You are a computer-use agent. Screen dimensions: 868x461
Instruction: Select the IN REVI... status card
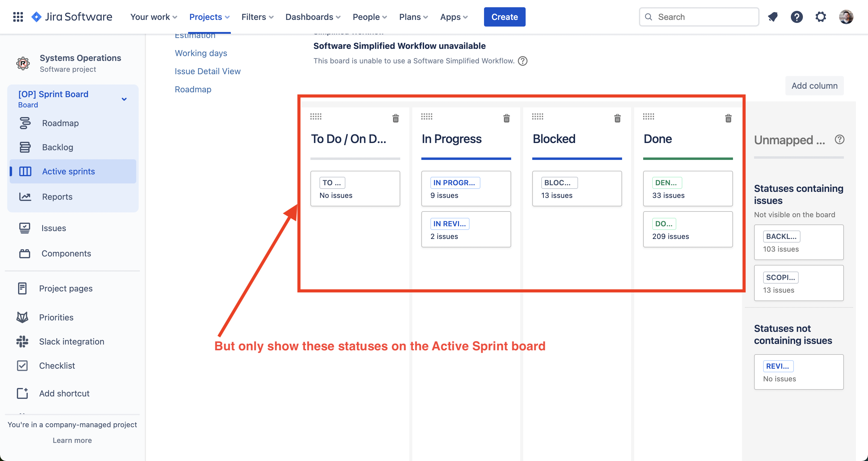(x=466, y=229)
